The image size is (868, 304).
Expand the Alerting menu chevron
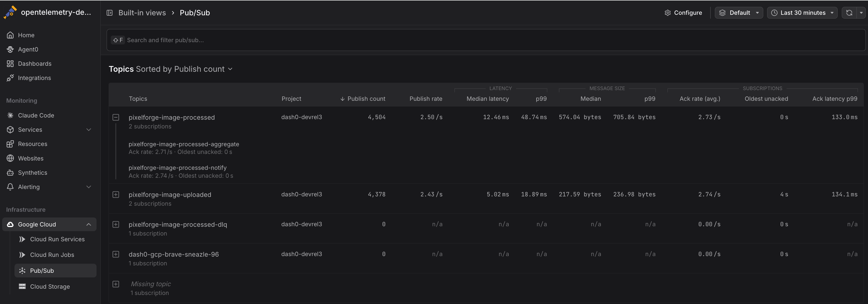point(89,187)
